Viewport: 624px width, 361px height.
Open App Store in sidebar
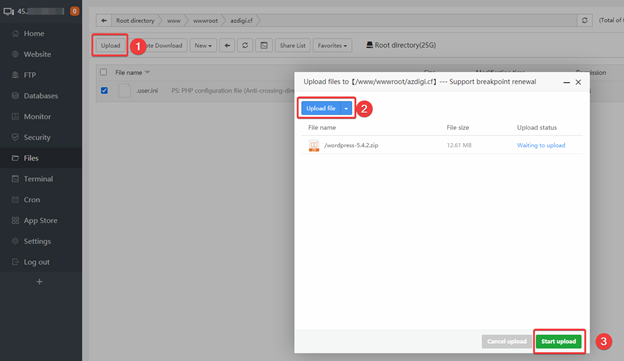tap(40, 221)
